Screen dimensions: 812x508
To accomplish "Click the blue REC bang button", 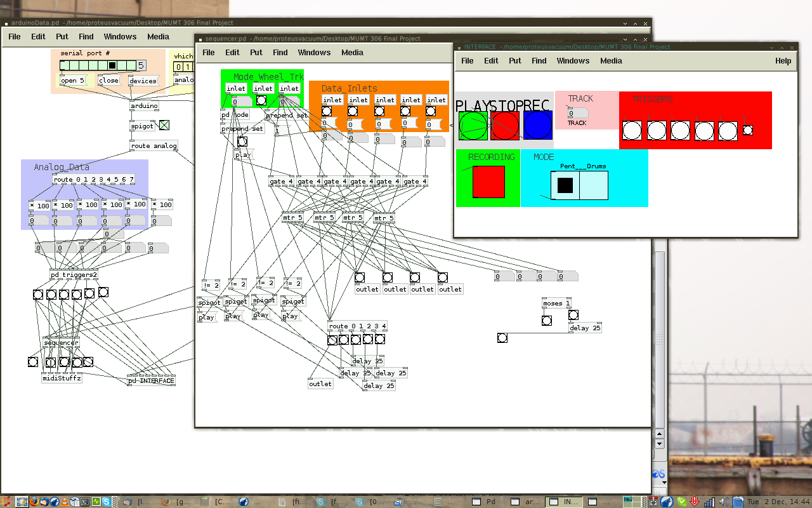I will [538, 125].
